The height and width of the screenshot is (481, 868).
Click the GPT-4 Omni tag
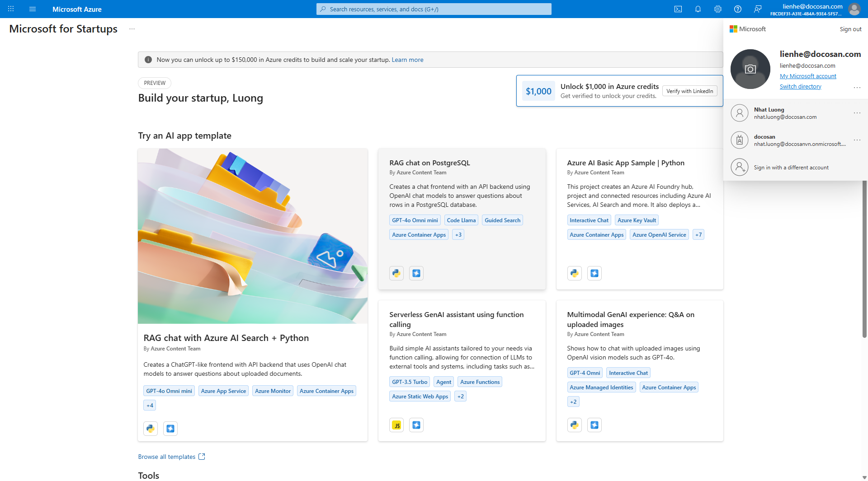[585, 373]
